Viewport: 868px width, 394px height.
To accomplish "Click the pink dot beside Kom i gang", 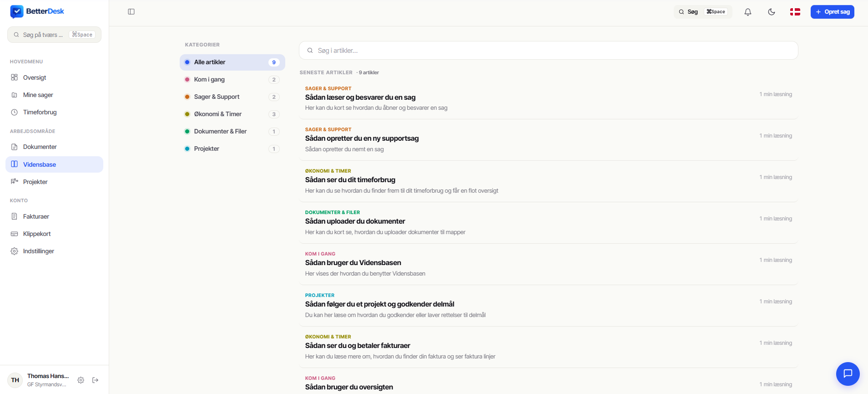I will pyautogui.click(x=187, y=80).
